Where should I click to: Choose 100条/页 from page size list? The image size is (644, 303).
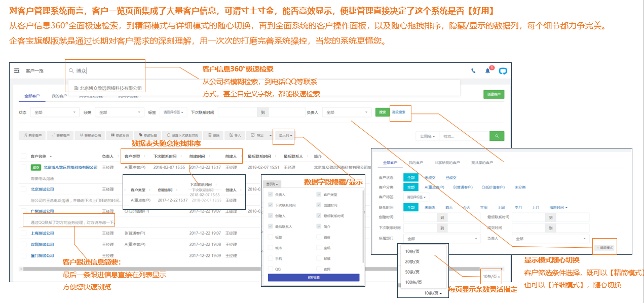tap(413, 282)
